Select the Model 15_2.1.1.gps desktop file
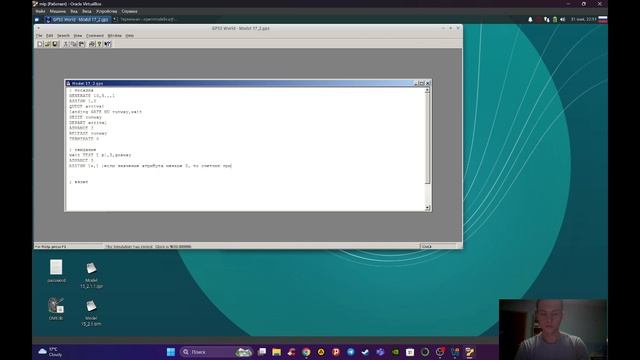Screen dimensions: 640x360 91,275
